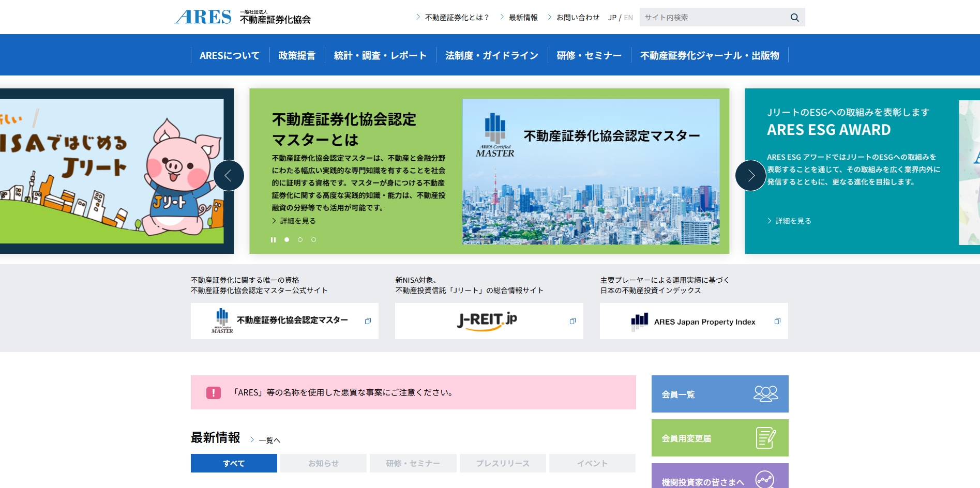Click the external link icon on J-REIT.jp card

(572, 322)
